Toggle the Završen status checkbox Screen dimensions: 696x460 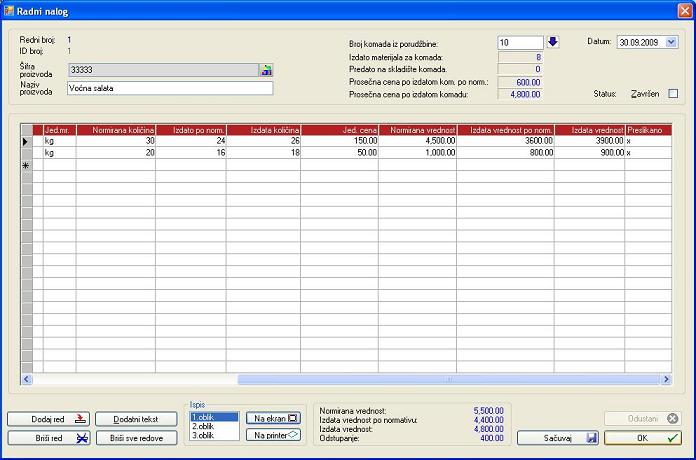(x=673, y=94)
